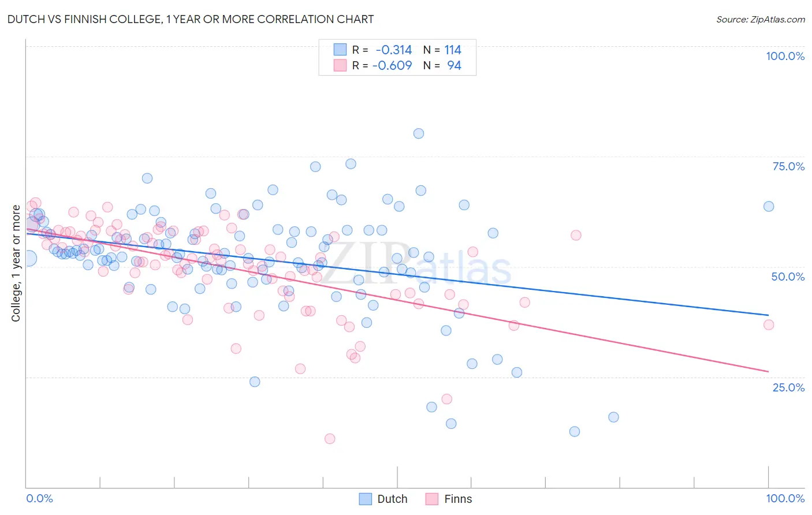Select the Finns legend label
This screenshot has width=812, height=515.
coord(458,499)
